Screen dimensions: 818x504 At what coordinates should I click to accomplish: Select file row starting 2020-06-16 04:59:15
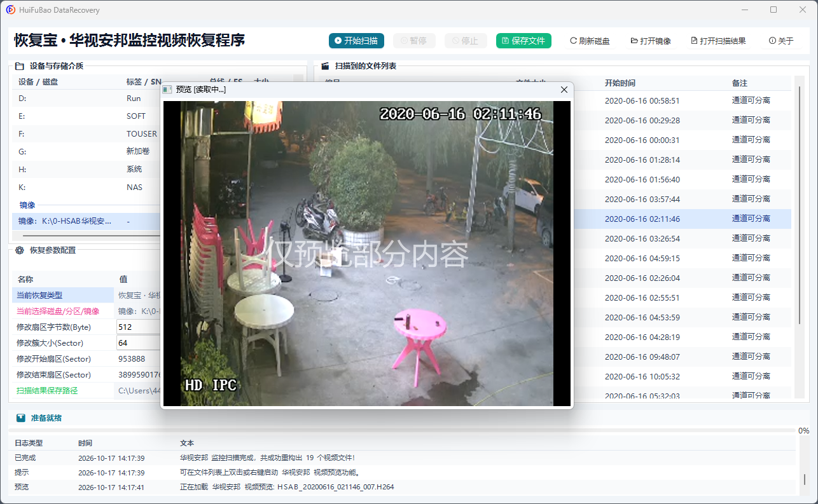click(682, 258)
